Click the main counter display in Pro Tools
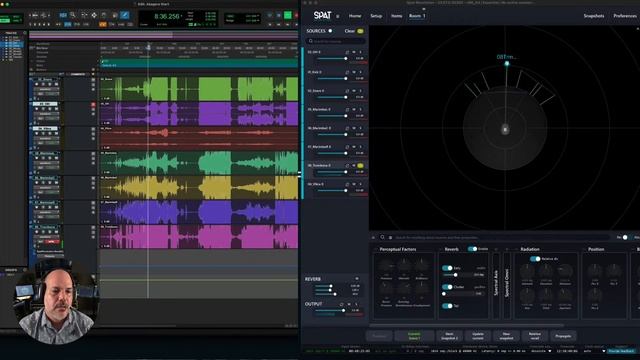The image size is (640, 360). [167, 16]
